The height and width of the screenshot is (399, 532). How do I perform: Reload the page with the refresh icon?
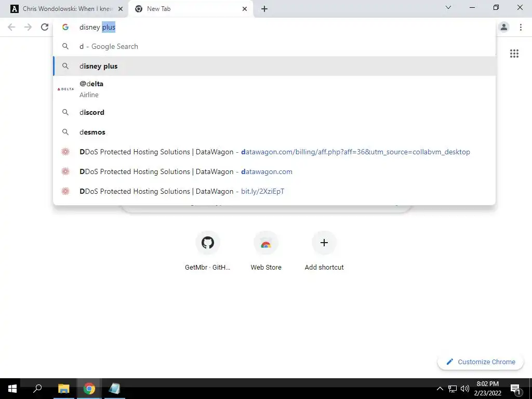point(45,27)
